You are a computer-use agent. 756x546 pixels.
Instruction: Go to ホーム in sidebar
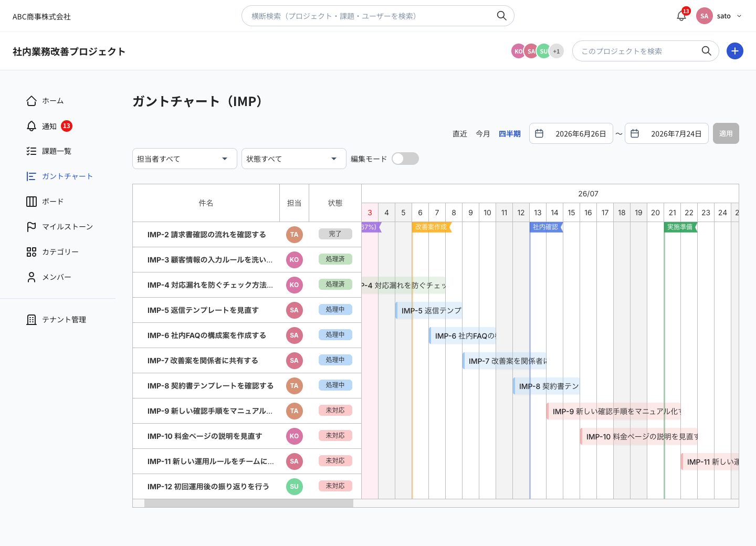pyautogui.click(x=53, y=101)
